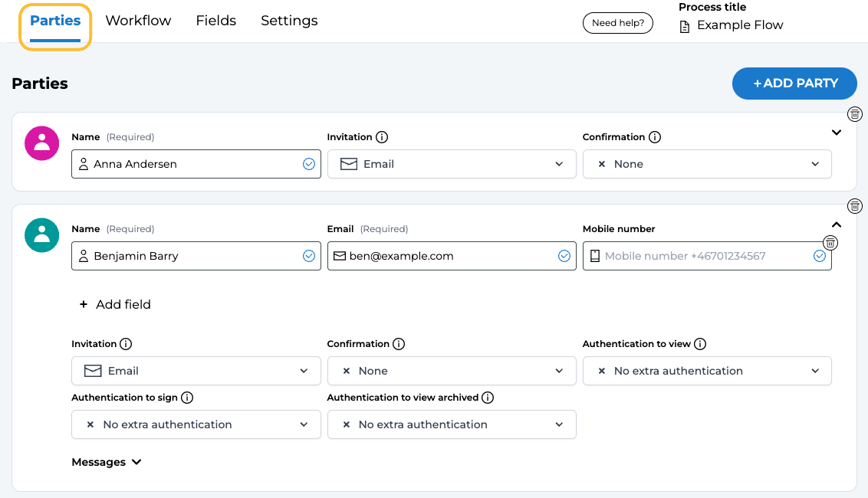This screenshot has width=868, height=498.
Task: Remove the Mobile number field via trash icon
Action: click(830, 243)
